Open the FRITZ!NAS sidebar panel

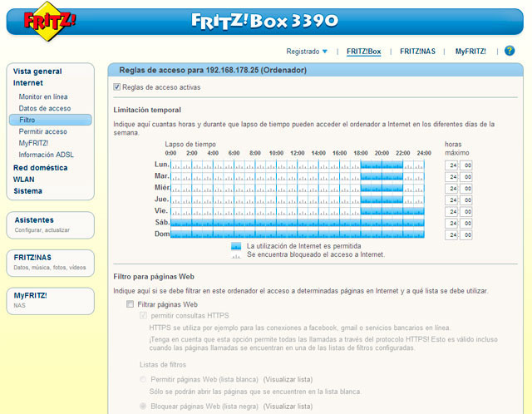pyautogui.click(x=51, y=263)
